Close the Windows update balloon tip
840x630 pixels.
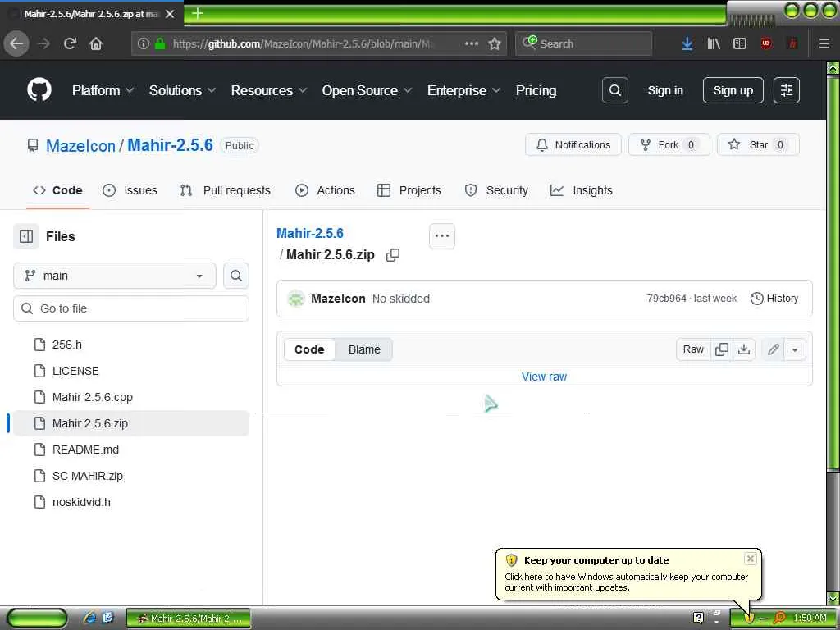pyautogui.click(x=751, y=559)
